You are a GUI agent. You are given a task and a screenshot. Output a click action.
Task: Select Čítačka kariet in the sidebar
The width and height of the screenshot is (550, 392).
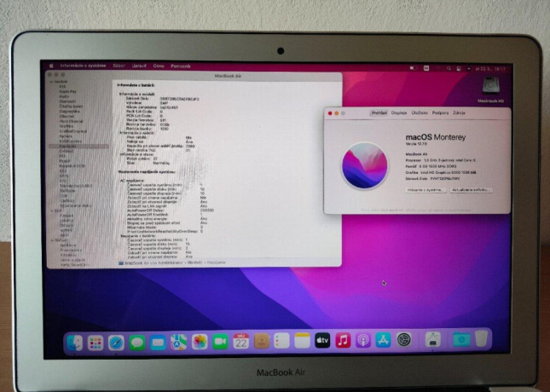71,106
